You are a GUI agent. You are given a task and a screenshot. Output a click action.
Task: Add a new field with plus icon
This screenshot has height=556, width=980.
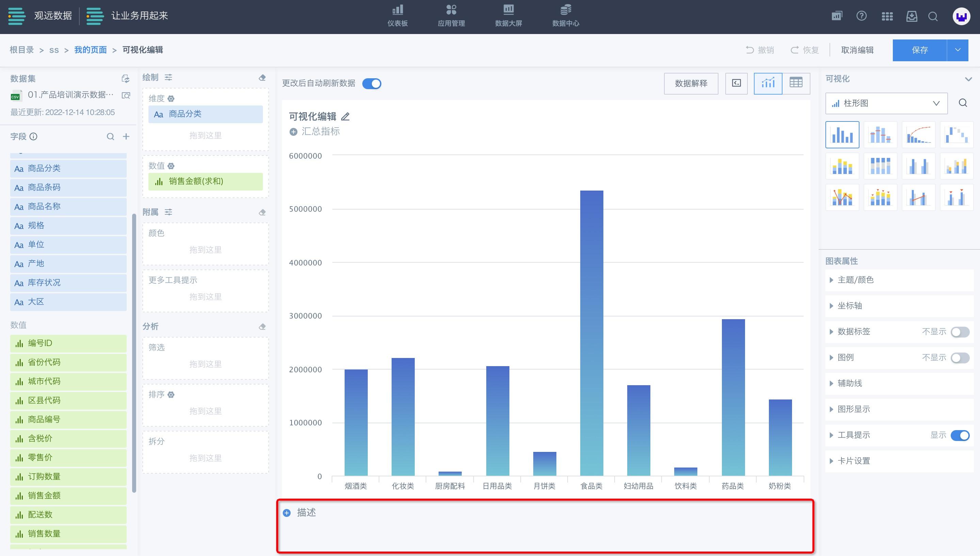tap(126, 136)
